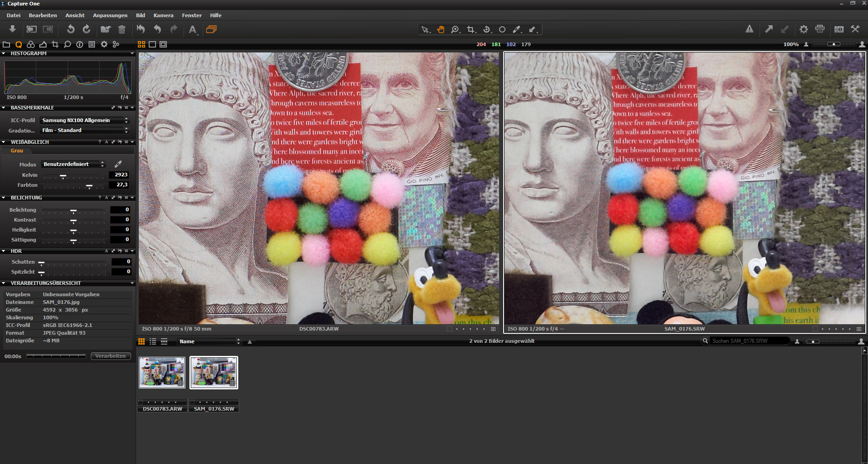Open the Lens tool tab icon

coord(43,44)
